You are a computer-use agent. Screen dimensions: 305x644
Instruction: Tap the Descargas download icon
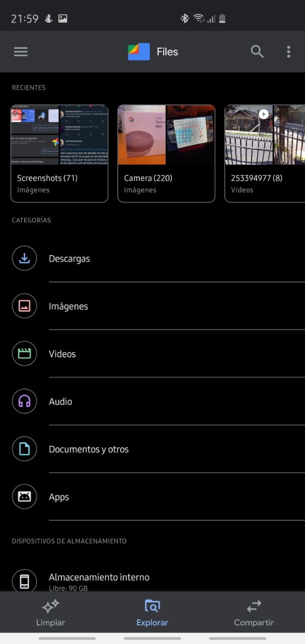(24, 259)
